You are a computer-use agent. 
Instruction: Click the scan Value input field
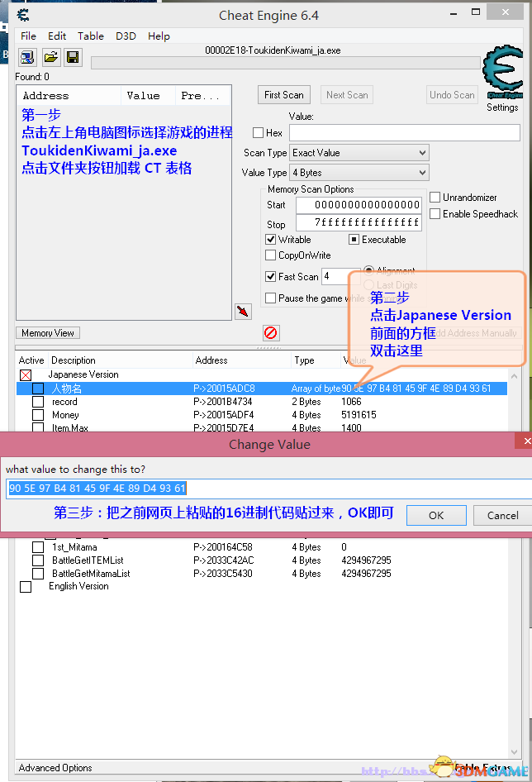[404, 132]
